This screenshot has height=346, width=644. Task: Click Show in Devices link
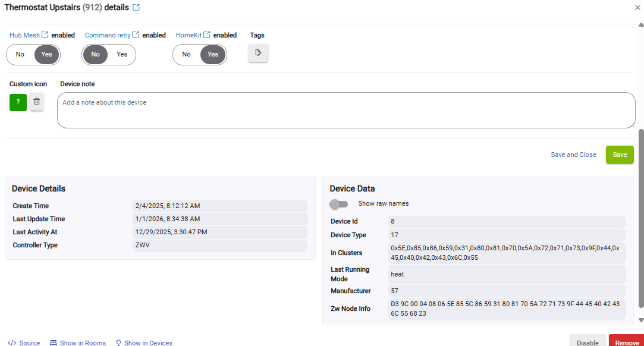[144, 342]
